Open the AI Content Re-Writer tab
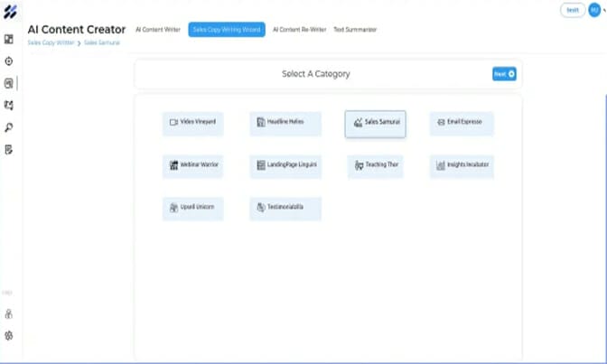The height and width of the screenshot is (364, 607). click(x=299, y=30)
